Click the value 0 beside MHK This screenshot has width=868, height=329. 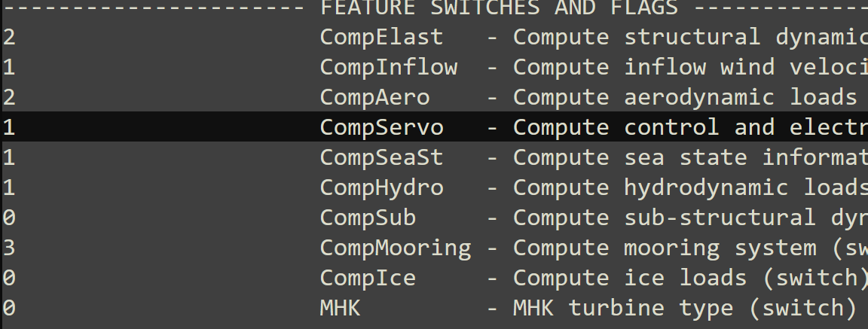[x=8, y=308]
